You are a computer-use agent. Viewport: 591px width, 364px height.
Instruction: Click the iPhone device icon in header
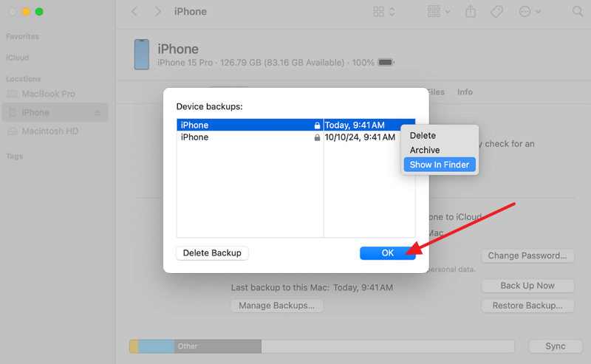[142, 55]
